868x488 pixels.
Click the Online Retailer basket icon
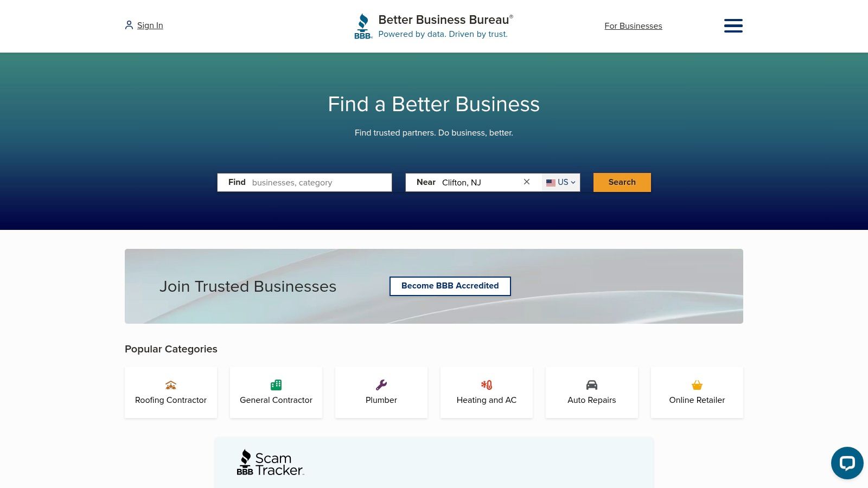coord(697,385)
